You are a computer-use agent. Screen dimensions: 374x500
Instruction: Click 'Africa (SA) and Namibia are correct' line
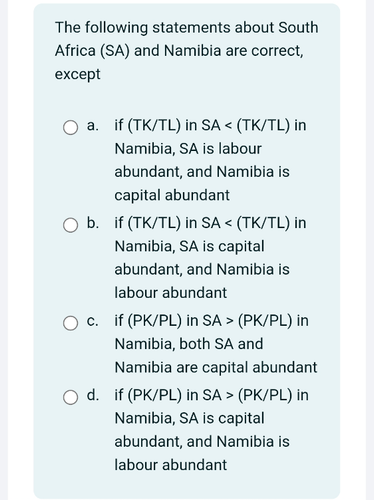[179, 51]
